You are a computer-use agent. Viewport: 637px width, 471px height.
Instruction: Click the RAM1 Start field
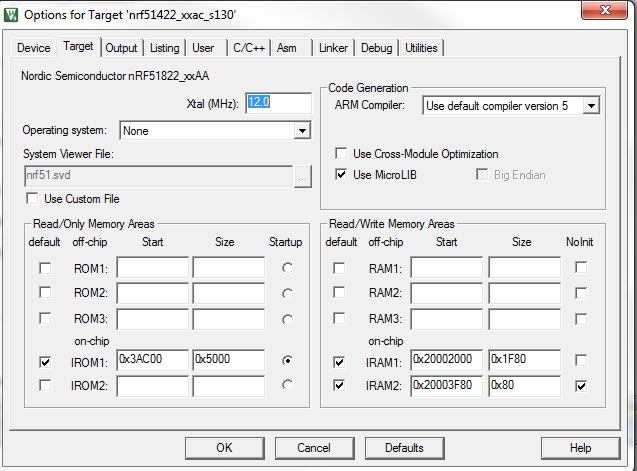447,267
